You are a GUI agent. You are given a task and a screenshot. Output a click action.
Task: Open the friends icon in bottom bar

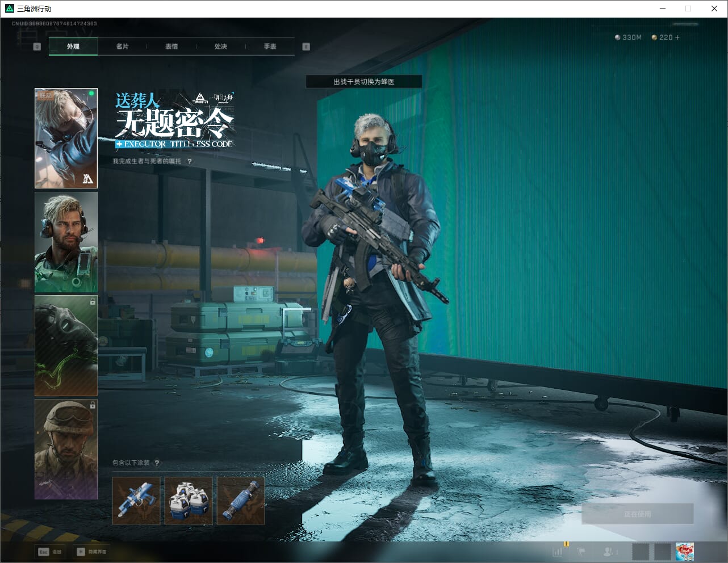click(608, 551)
